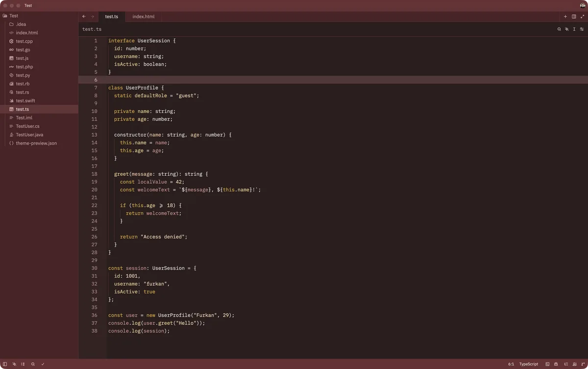The height and width of the screenshot is (369, 588).
Task: Toggle the list-style panel icon next to the bug icon
Action: click(x=565, y=364)
